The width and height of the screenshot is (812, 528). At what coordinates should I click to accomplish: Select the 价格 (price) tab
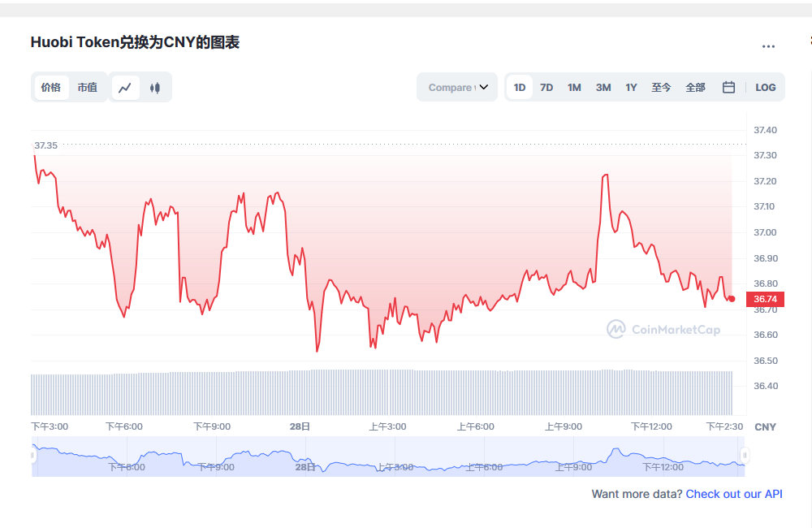click(50, 88)
